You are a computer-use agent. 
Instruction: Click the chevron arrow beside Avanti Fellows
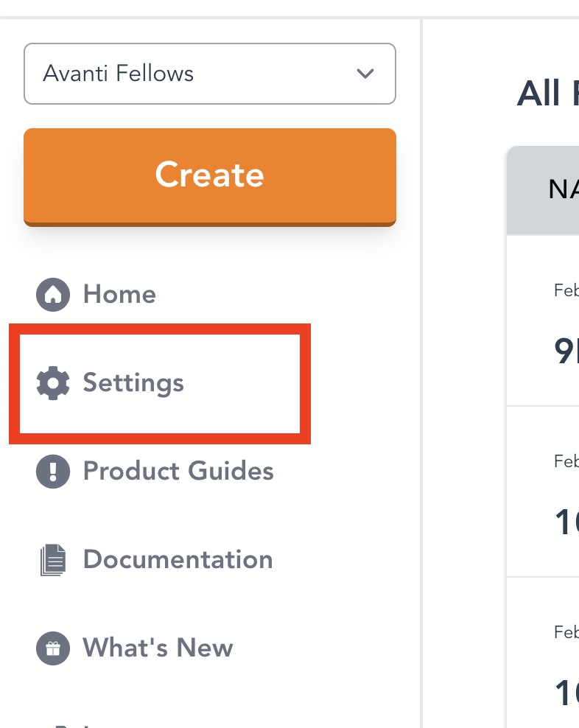coord(364,74)
